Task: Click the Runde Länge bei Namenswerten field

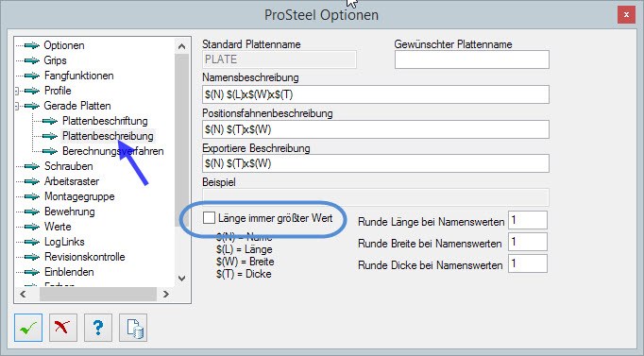Action: tap(528, 220)
